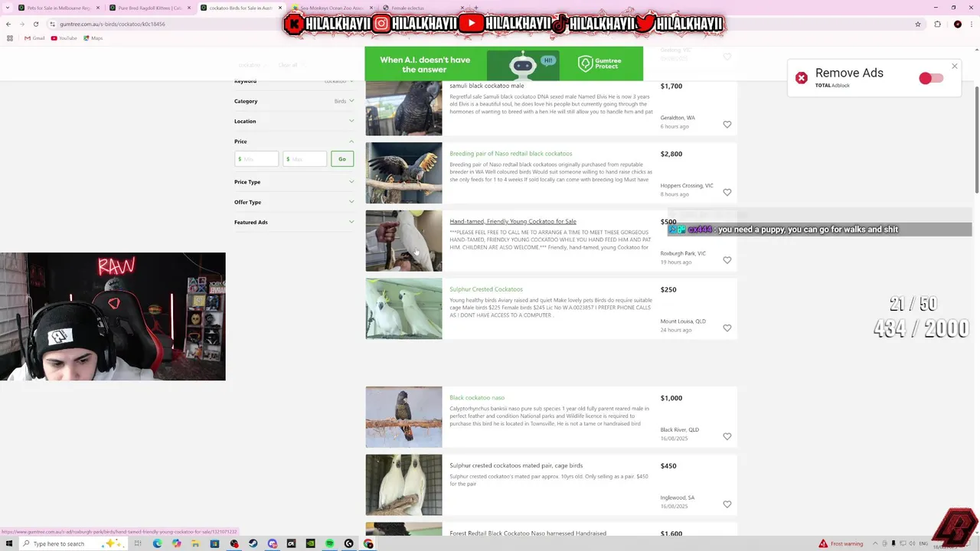Image resolution: width=980 pixels, height=551 pixels.
Task: Open Breeding pair of Naso redtail listing
Action: pos(511,154)
